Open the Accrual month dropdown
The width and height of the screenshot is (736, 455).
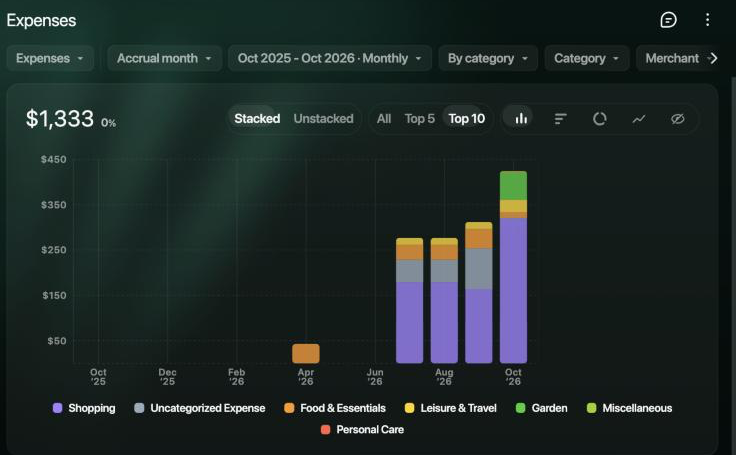point(164,58)
